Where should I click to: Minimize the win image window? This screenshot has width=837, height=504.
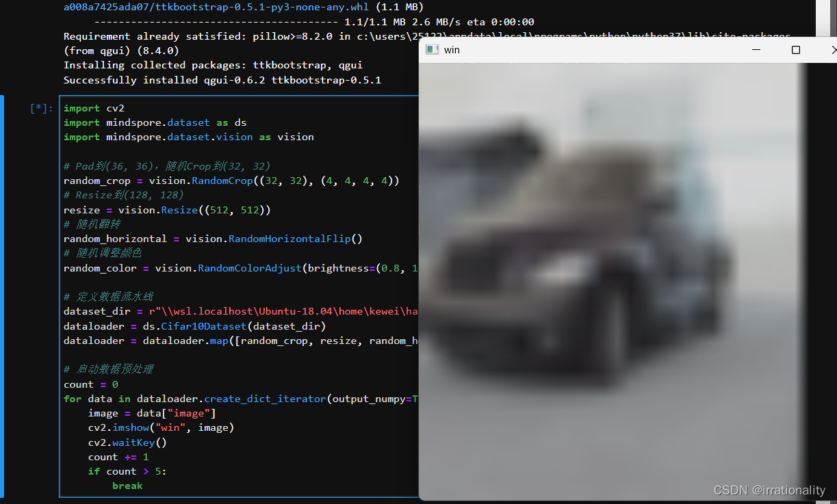click(756, 50)
